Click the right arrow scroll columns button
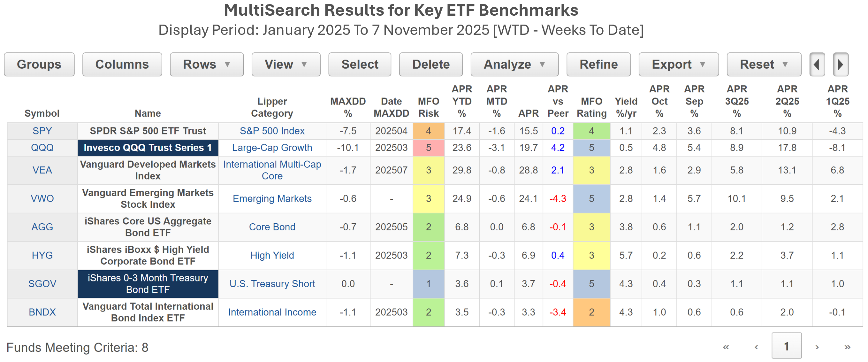 coord(840,64)
